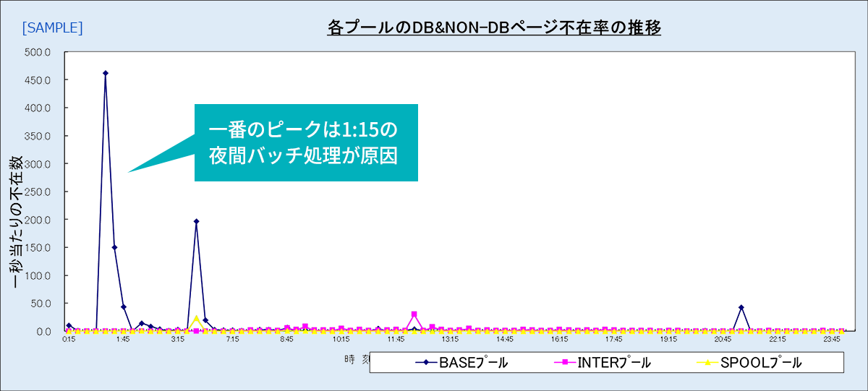Select the chart title 各プールのDB&NON-DBページ不在率の推移

[x=494, y=28]
